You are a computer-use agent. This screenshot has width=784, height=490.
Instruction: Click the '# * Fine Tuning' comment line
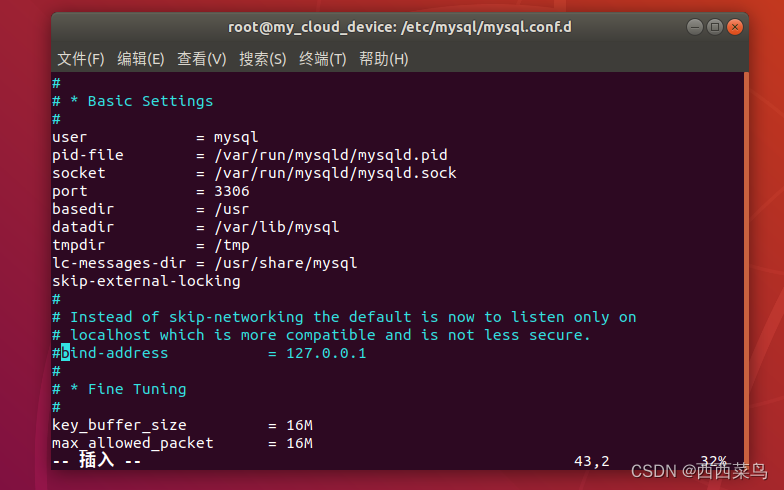[x=119, y=389]
